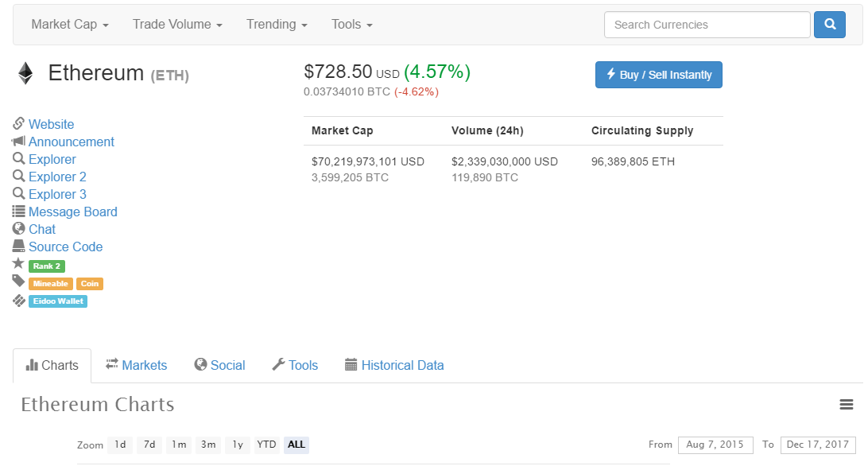The height and width of the screenshot is (466, 868).
Task: Open the chart hamburger menu icon
Action: pyautogui.click(x=847, y=405)
